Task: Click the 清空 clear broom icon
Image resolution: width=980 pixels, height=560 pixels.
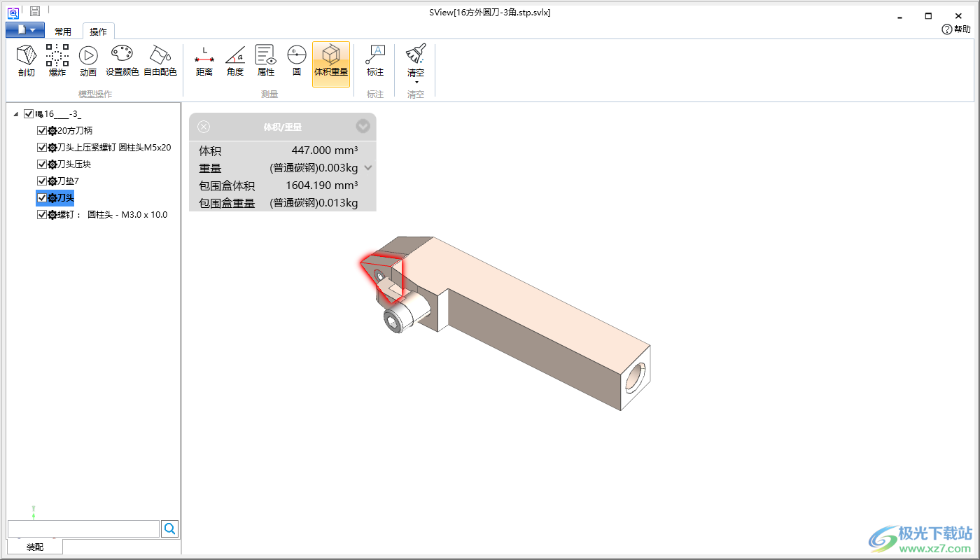Action: pos(416,55)
